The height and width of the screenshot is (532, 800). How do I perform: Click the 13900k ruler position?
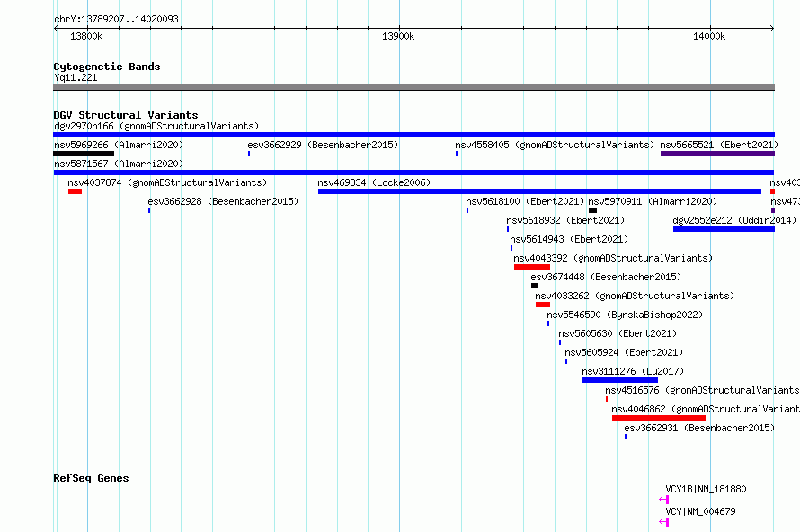click(398, 36)
